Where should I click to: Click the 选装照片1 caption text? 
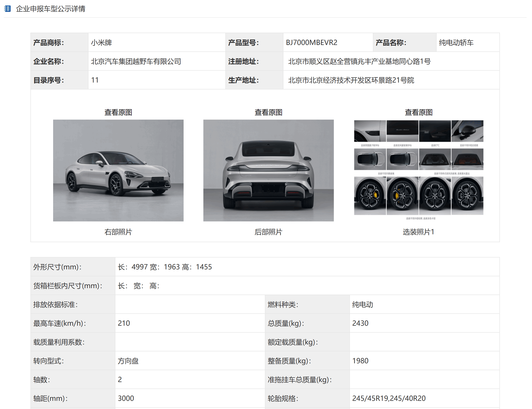tap(419, 232)
